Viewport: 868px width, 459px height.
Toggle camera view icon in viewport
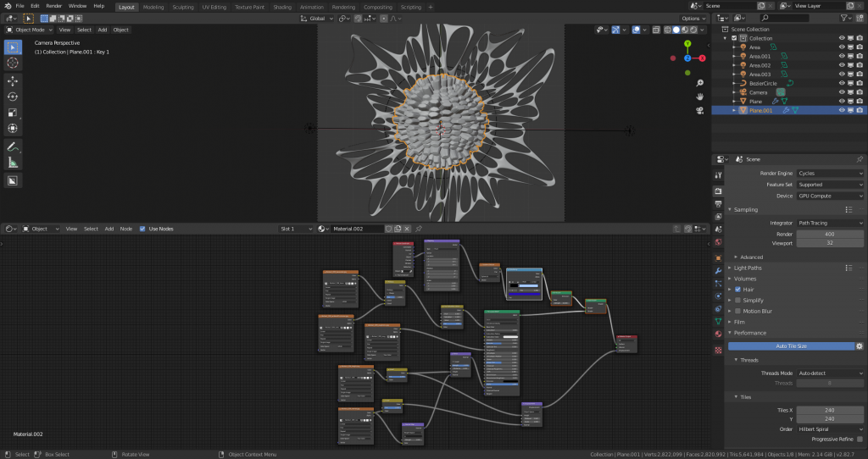[699, 111]
